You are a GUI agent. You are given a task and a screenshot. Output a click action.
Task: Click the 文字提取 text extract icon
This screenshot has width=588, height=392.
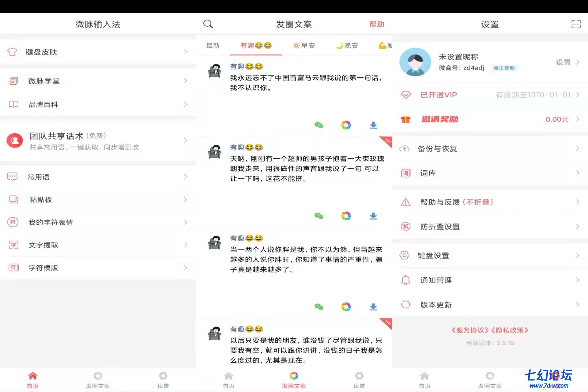(x=13, y=245)
